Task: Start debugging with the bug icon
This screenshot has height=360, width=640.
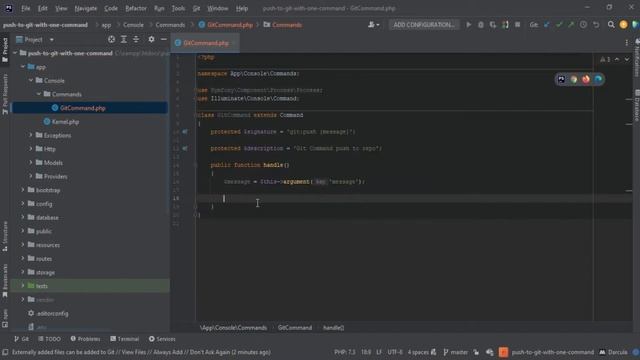Action: click(481, 25)
